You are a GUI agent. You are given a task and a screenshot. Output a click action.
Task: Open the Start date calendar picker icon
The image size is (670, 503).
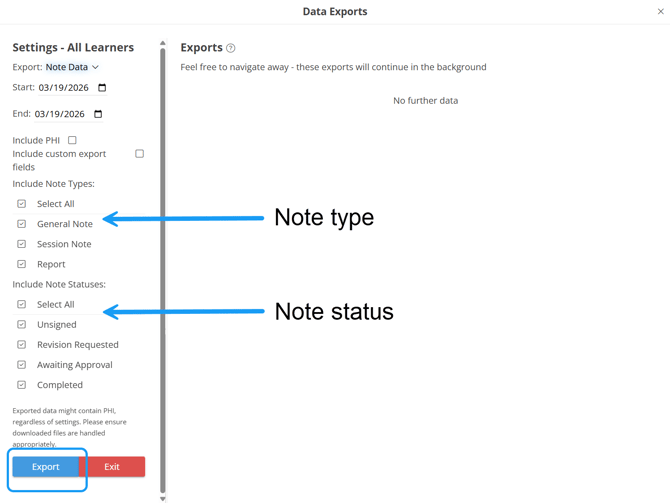point(102,88)
